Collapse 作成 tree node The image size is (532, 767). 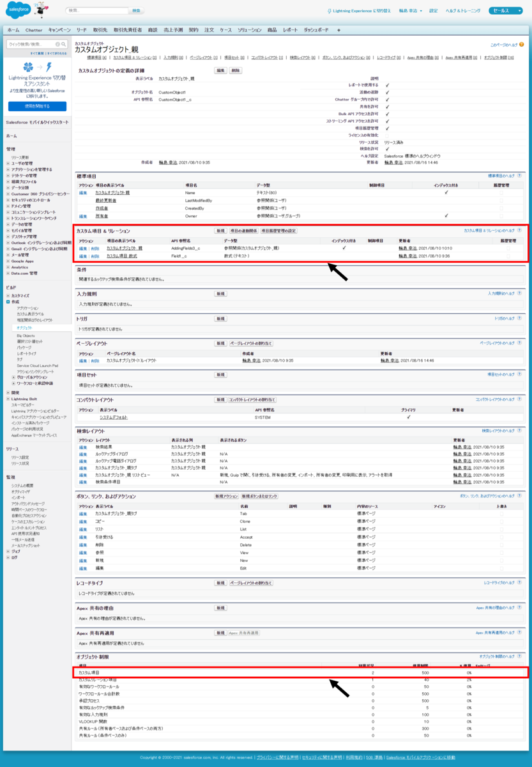[x=8, y=302]
